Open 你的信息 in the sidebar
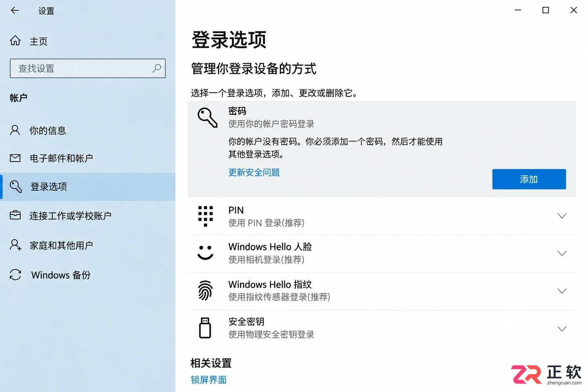This screenshot has height=392, width=588. [x=88, y=130]
